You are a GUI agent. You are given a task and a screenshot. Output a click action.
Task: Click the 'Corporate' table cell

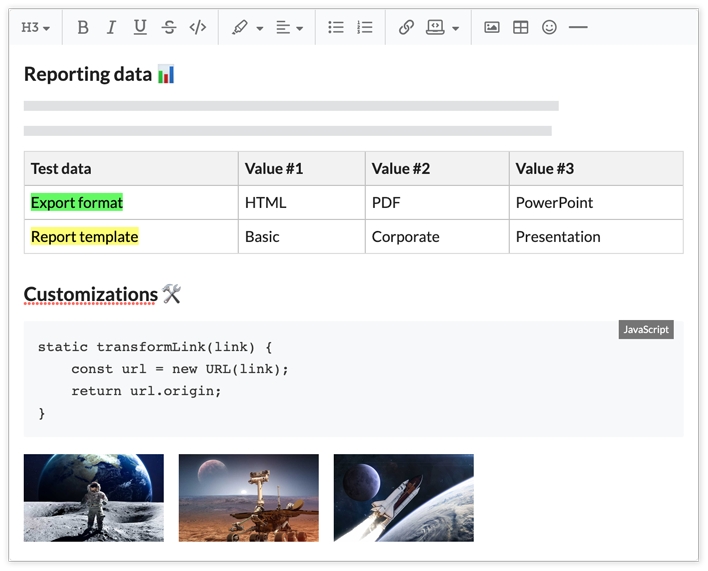(437, 237)
